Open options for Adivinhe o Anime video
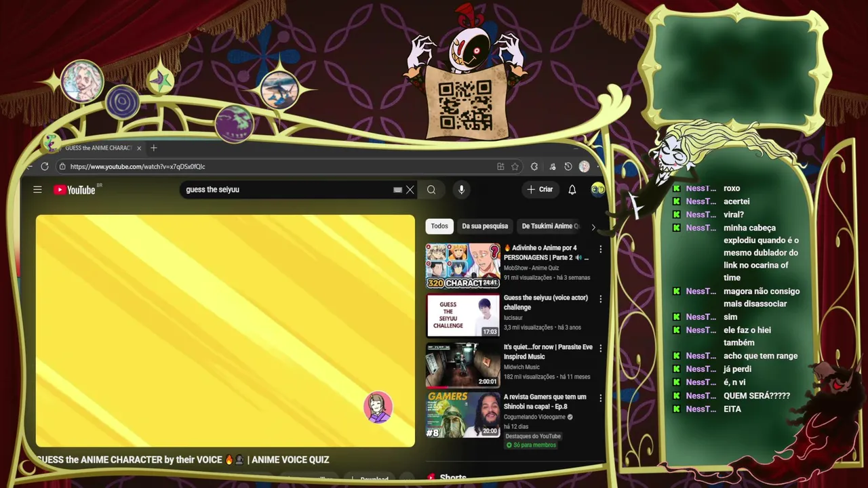The width and height of the screenshot is (868, 488). [x=600, y=249]
